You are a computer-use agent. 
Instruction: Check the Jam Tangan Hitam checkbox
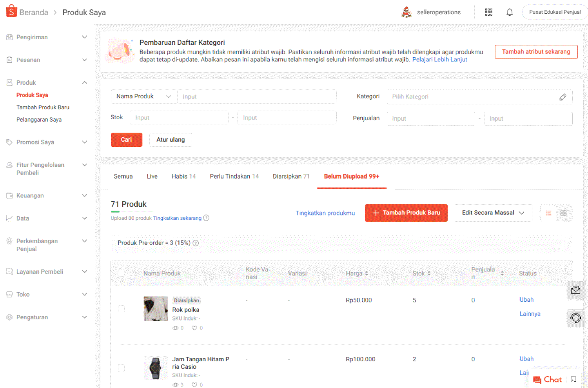(x=121, y=368)
